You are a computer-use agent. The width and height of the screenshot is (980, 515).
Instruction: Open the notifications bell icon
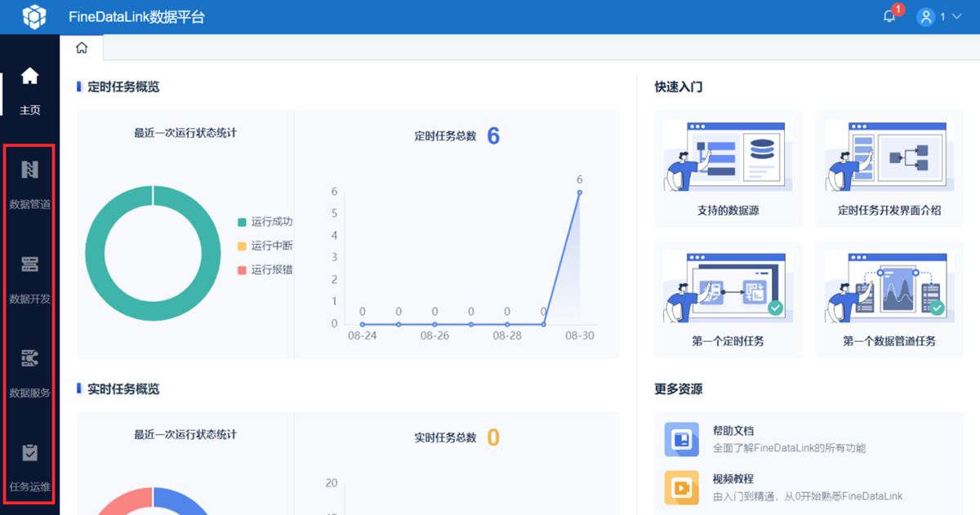point(889,17)
